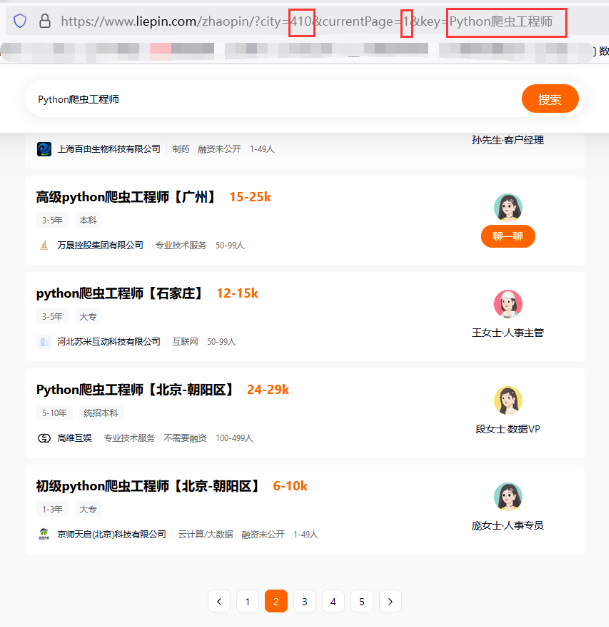Click the 12-15k salary text
Viewport: 609px width, 627px height.
pos(238,294)
